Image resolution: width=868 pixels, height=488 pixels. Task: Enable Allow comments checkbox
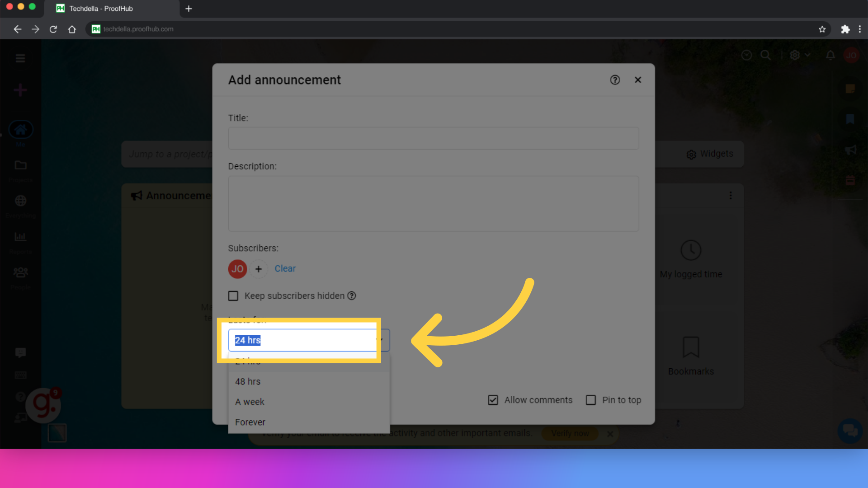tap(492, 400)
